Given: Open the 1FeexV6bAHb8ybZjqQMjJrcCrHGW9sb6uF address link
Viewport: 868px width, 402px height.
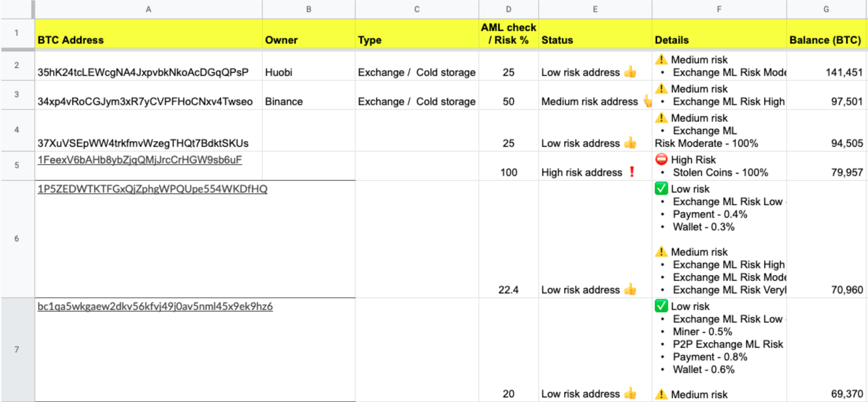Looking at the screenshot, I should [140, 160].
